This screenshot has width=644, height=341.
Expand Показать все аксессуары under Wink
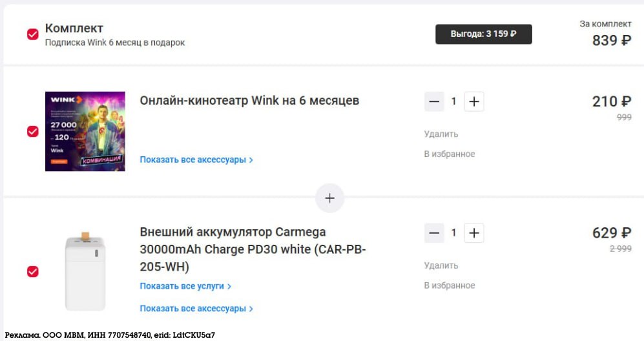click(196, 160)
